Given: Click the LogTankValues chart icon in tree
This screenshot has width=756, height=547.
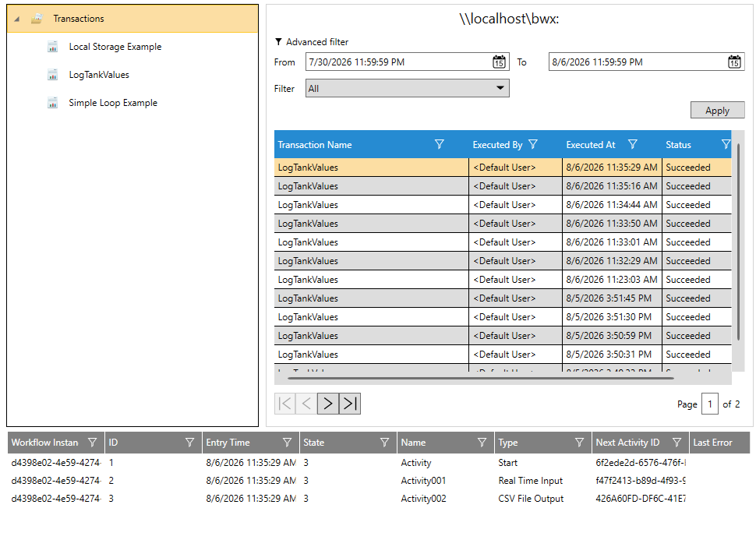Looking at the screenshot, I should [x=52, y=75].
